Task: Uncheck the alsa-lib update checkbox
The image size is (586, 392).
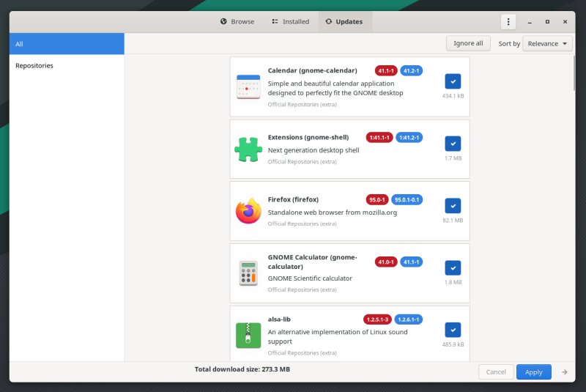Action: click(x=453, y=330)
